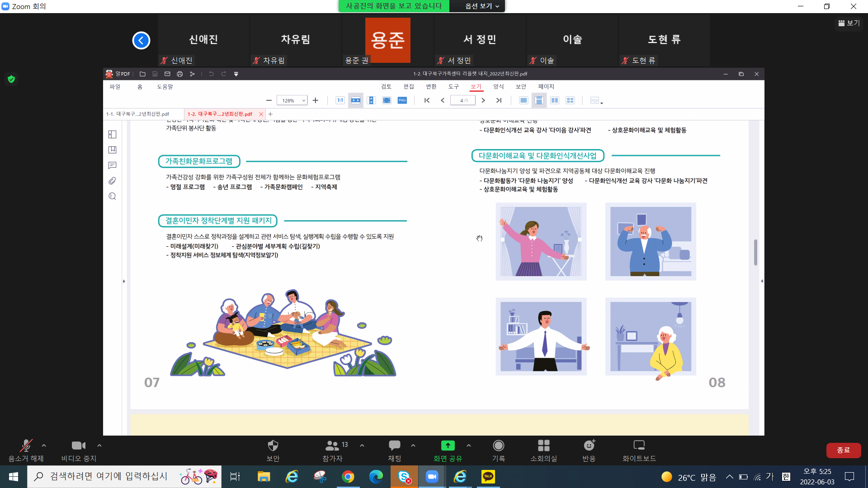The image size is (868, 488).
Task: Unmute microphone with 음소거 해제
Action: 26,446
